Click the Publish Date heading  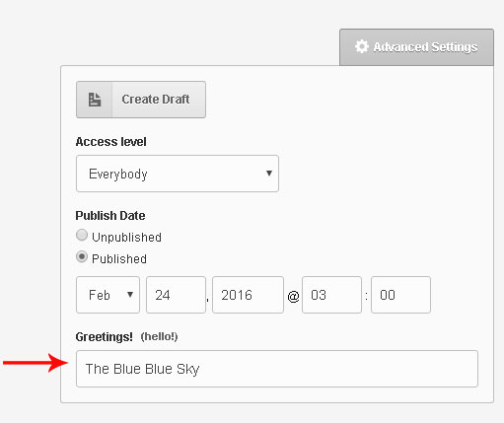tap(110, 216)
